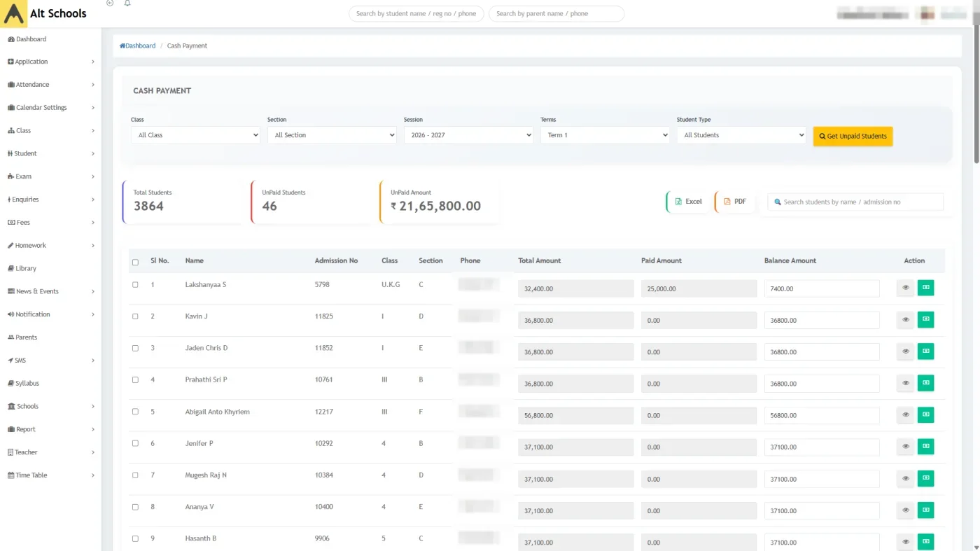Select the checkbox for Kavin J
This screenshot has height=551, width=980.
coord(135,316)
